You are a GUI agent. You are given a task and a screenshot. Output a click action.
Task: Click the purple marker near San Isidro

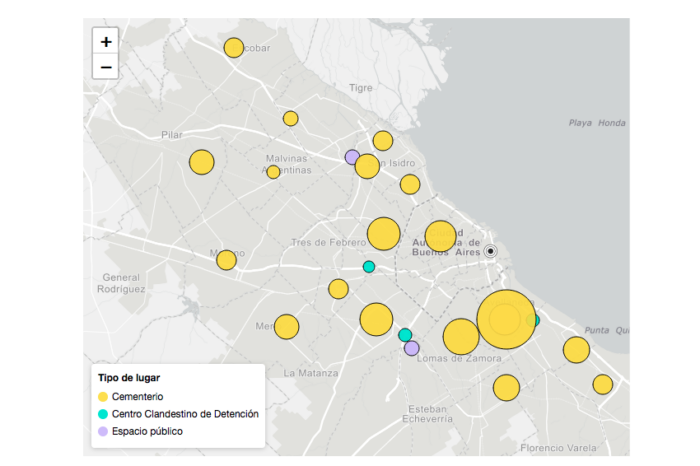(x=351, y=157)
